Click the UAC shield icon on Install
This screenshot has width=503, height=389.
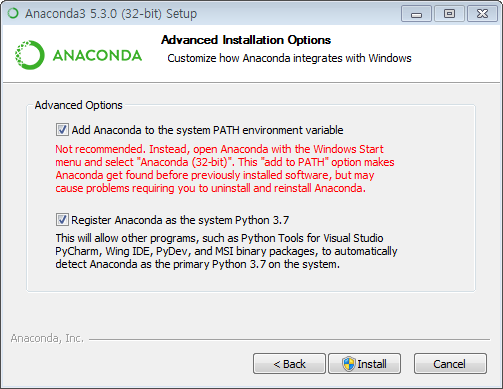click(349, 364)
